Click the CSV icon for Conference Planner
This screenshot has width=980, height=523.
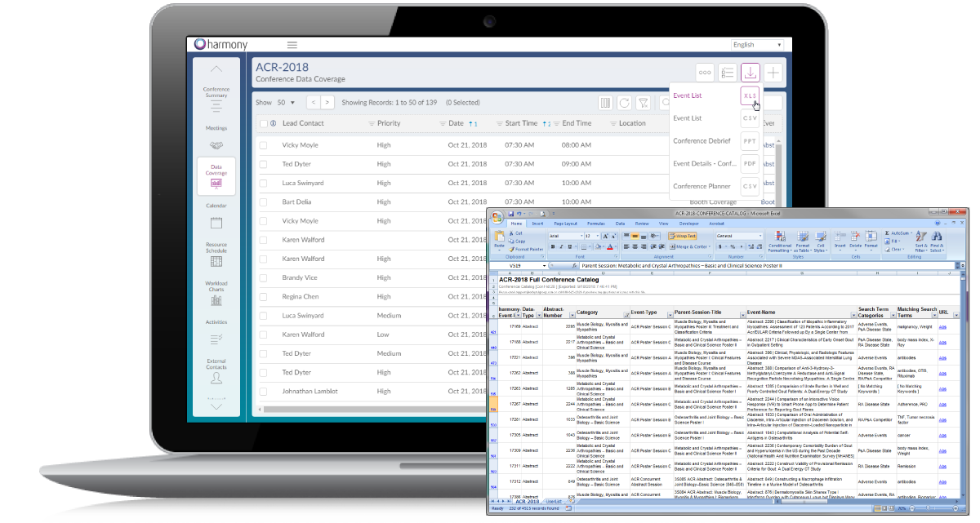pos(750,187)
